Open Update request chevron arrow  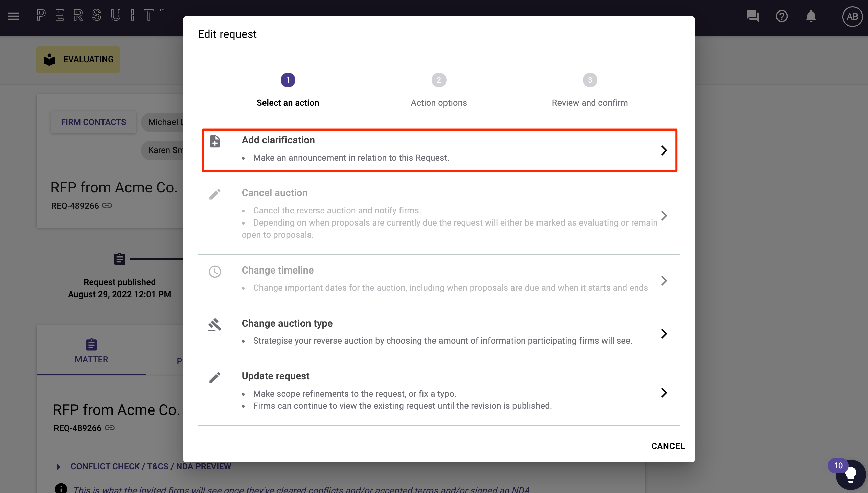pos(664,393)
